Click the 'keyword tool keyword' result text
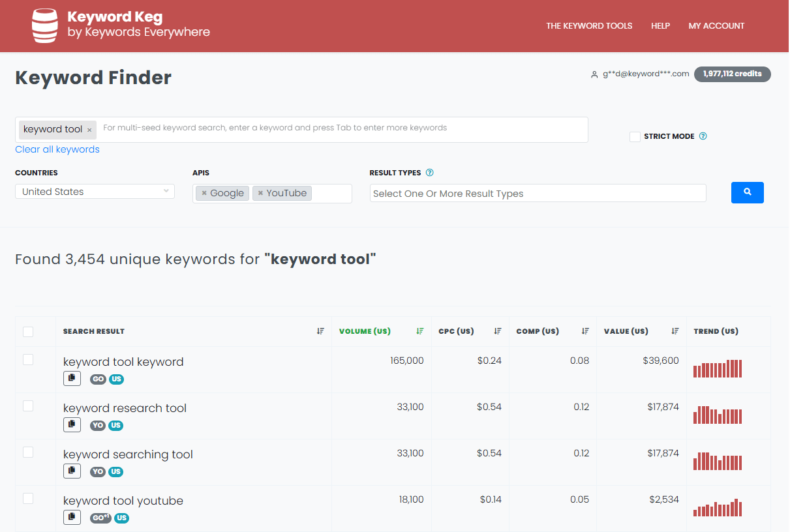This screenshot has height=532, width=790. 123,362
